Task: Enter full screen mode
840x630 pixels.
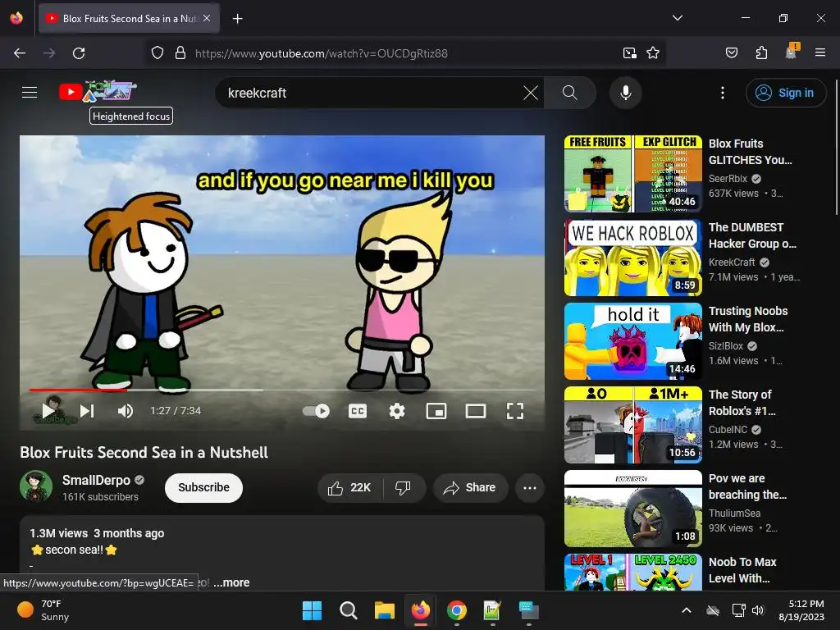Action: click(515, 411)
